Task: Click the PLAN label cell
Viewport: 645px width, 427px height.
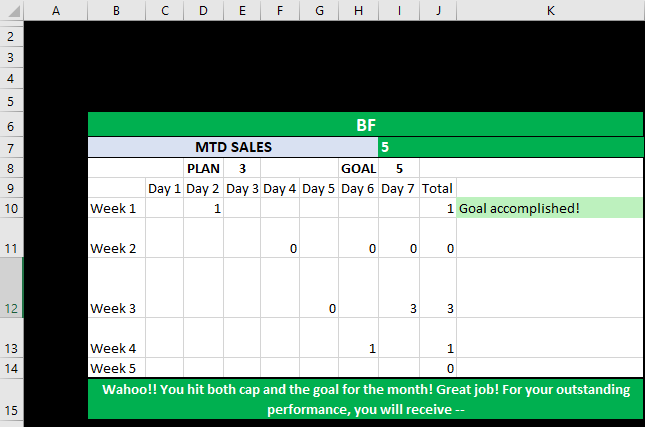Action: pyautogui.click(x=203, y=168)
